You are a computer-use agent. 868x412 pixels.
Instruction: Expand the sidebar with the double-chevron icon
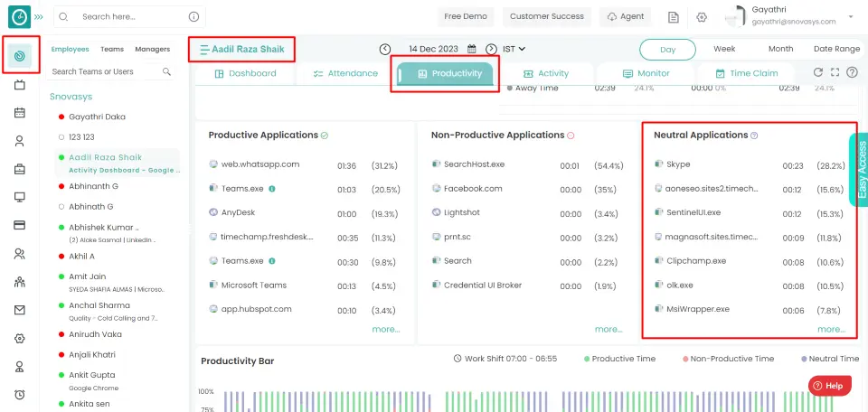click(x=39, y=17)
